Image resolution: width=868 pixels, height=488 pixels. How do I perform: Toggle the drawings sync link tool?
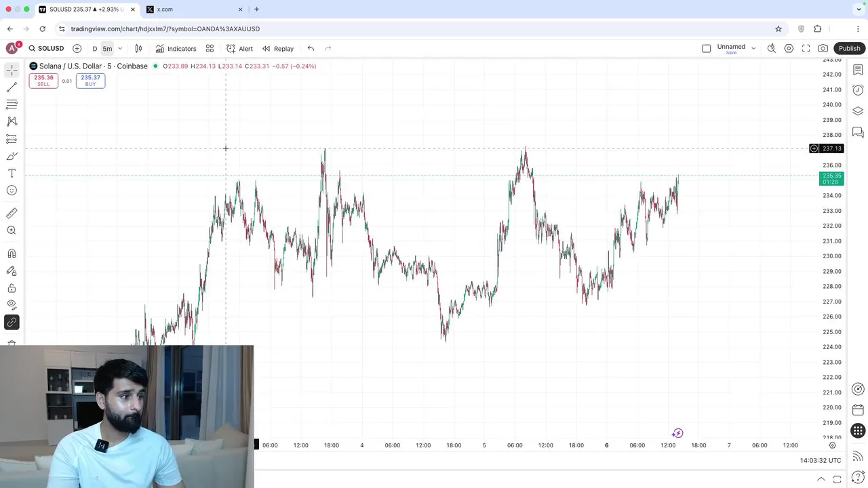pos(12,323)
